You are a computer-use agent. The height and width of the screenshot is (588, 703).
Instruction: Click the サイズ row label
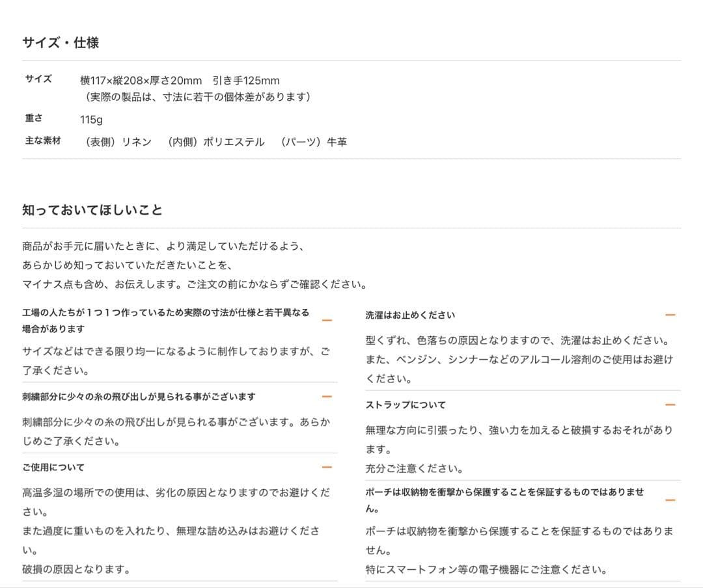[x=38, y=79]
